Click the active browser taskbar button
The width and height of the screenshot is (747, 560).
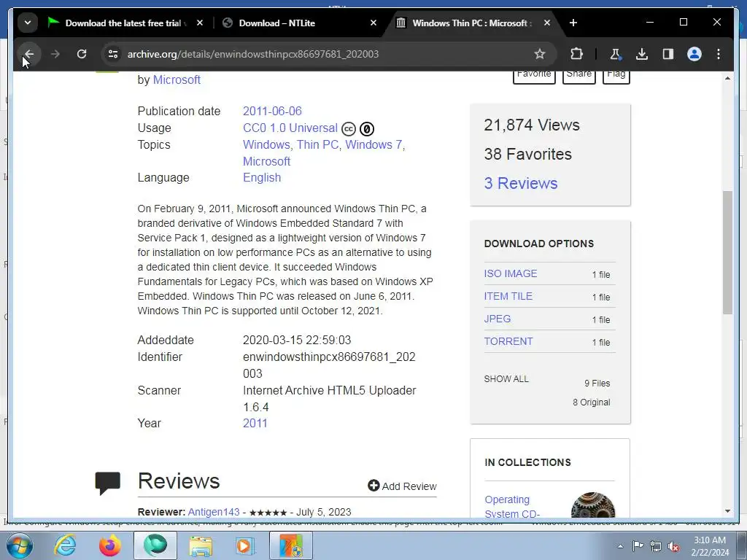point(155,545)
